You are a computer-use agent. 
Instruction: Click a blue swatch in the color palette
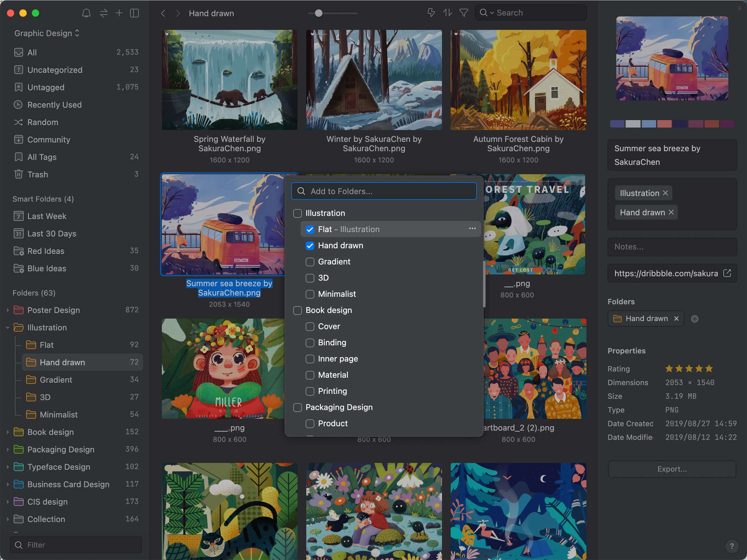coord(650,123)
